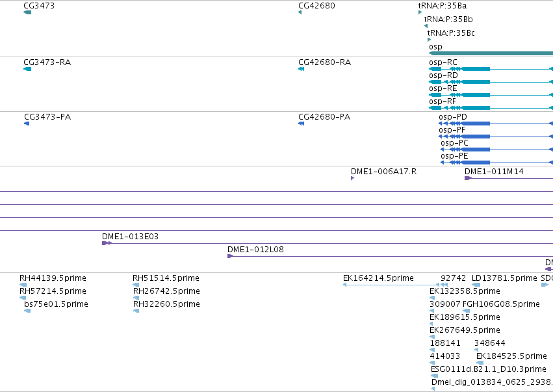The height and width of the screenshot is (392, 553).
Task: Select EST EK132358.5prime
Action: click(432, 298)
